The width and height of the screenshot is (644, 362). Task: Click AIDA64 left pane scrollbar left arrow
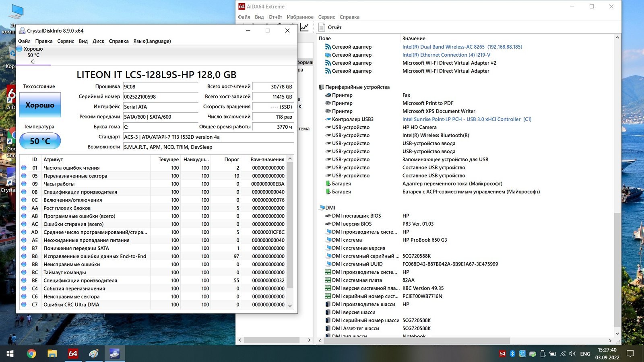(240, 340)
